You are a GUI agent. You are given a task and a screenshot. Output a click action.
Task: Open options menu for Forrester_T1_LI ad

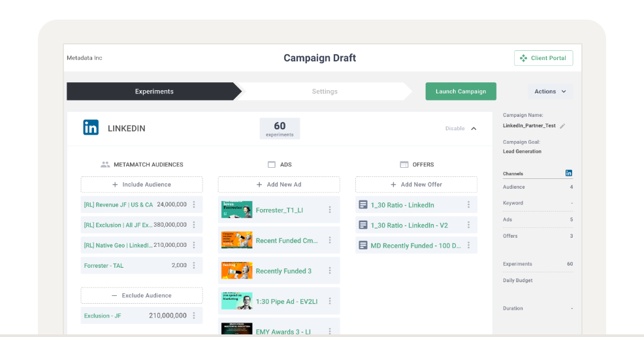(x=330, y=210)
